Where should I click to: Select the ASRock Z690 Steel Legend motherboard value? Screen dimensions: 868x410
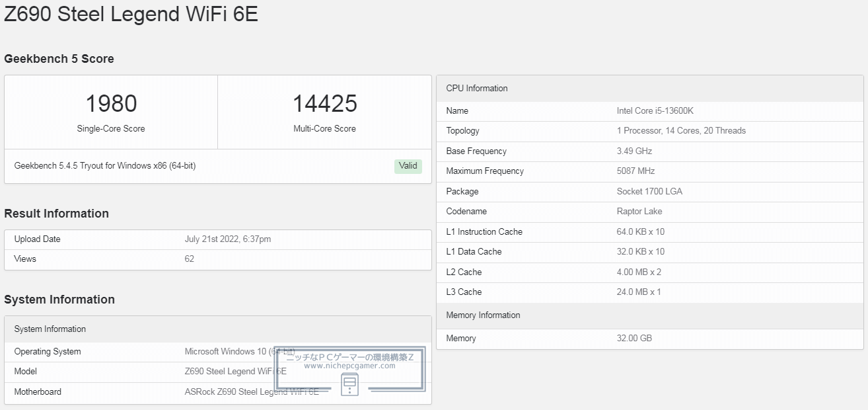click(x=252, y=392)
